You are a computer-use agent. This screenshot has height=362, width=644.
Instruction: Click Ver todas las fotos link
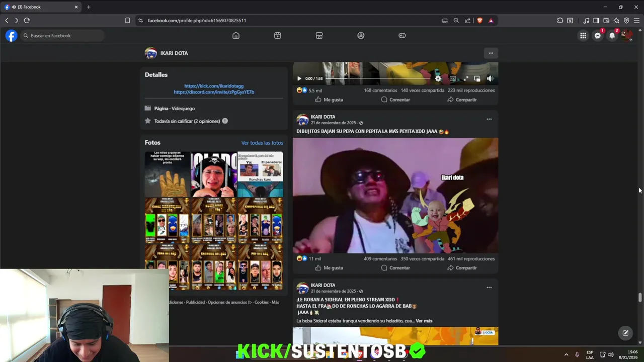[262, 143]
